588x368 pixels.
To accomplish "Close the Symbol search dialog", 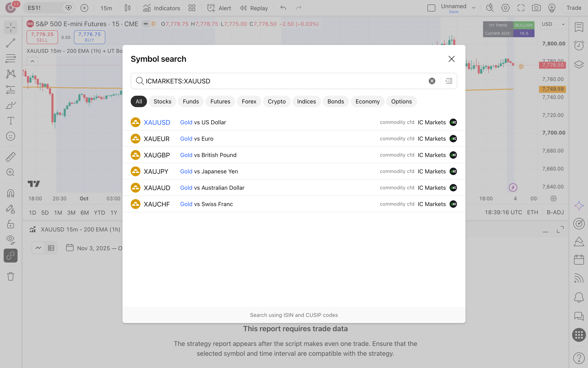I will click(451, 59).
